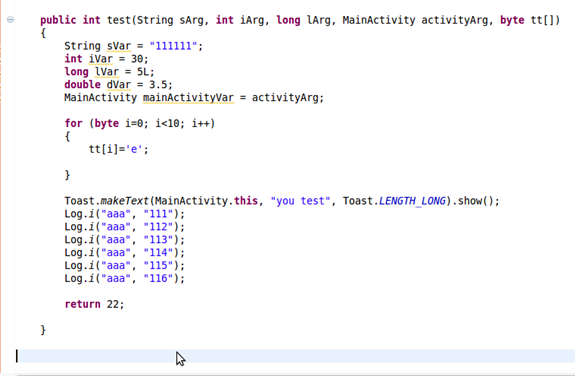Click the underlined variable iVar
This screenshot has width=575, height=376.
pos(100,59)
